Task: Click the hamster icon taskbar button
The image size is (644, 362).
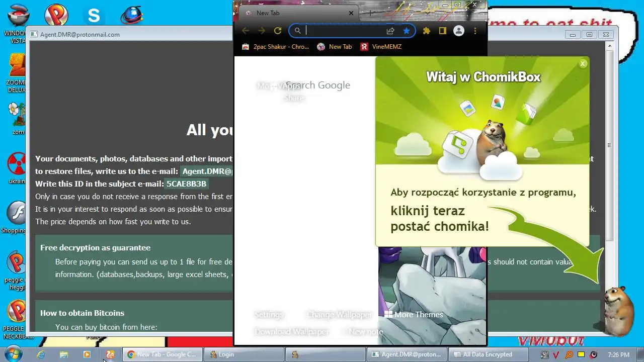Action: tap(327, 354)
